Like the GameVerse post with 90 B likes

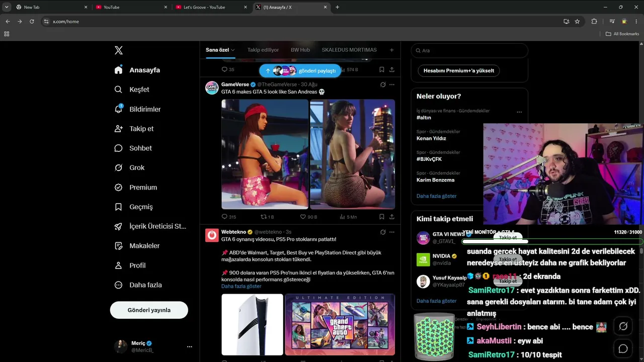point(308,217)
